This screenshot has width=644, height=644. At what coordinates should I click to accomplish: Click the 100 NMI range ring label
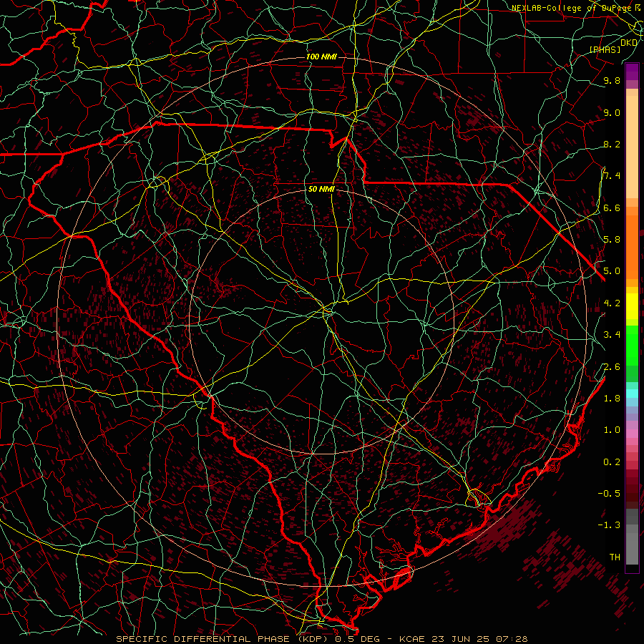[321, 57]
